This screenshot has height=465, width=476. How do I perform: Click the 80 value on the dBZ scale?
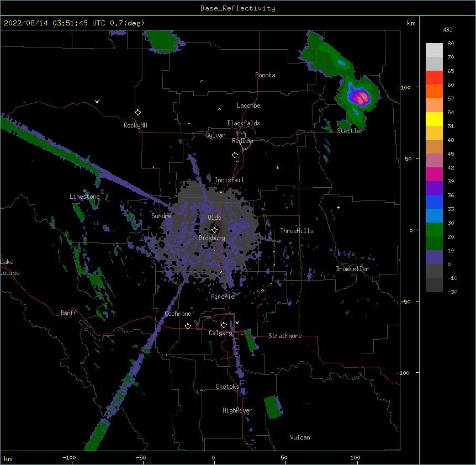click(451, 44)
